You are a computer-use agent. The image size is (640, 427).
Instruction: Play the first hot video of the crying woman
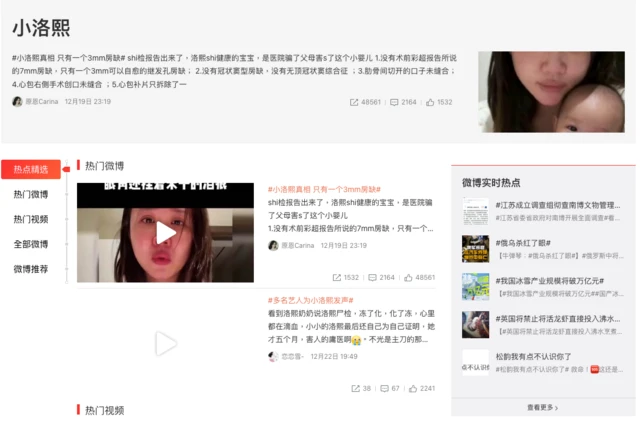point(165,233)
